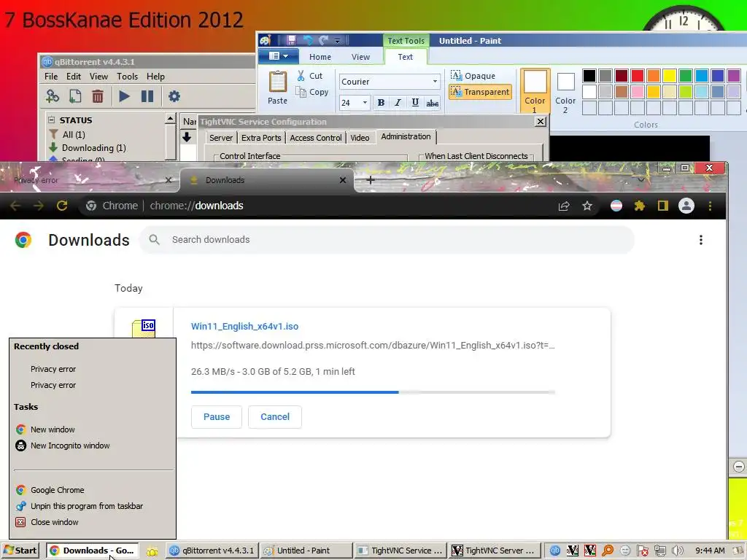Switch to Paint View tab
Image resolution: width=747 pixels, height=560 pixels.
coord(360,57)
